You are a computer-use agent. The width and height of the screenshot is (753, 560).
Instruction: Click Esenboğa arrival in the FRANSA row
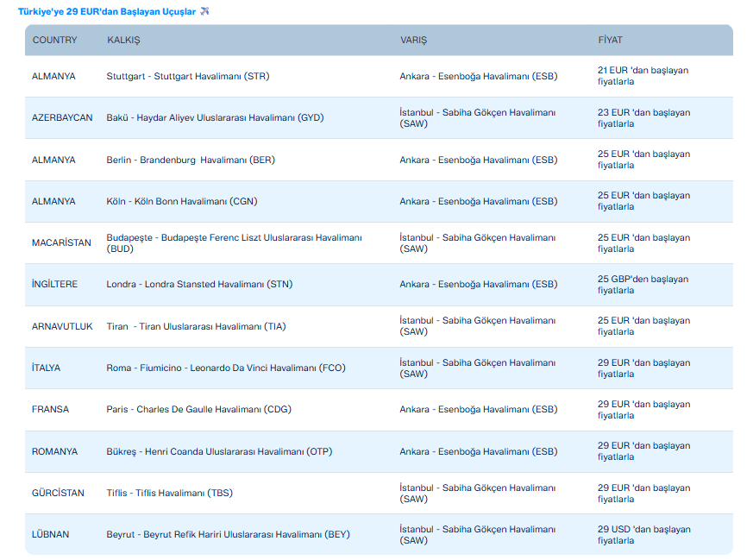point(479,409)
